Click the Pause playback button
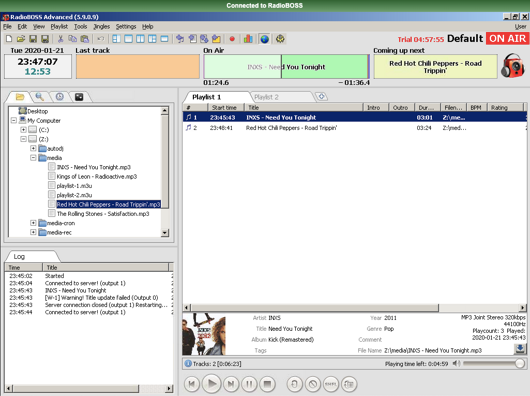 (x=249, y=384)
